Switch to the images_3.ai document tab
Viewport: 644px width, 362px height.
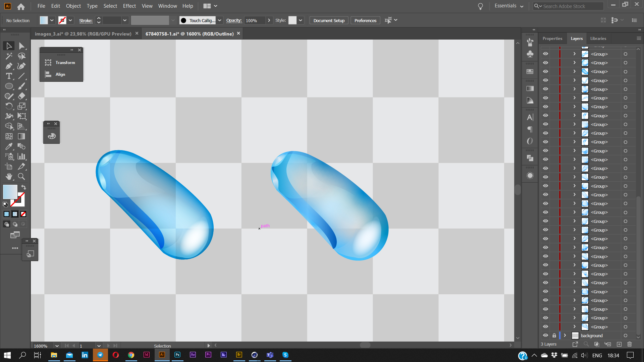[x=83, y=34]
